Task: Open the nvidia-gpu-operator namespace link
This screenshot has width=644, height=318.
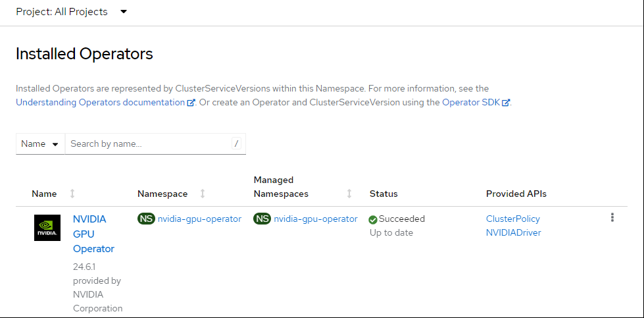Action: click(199, 219)
